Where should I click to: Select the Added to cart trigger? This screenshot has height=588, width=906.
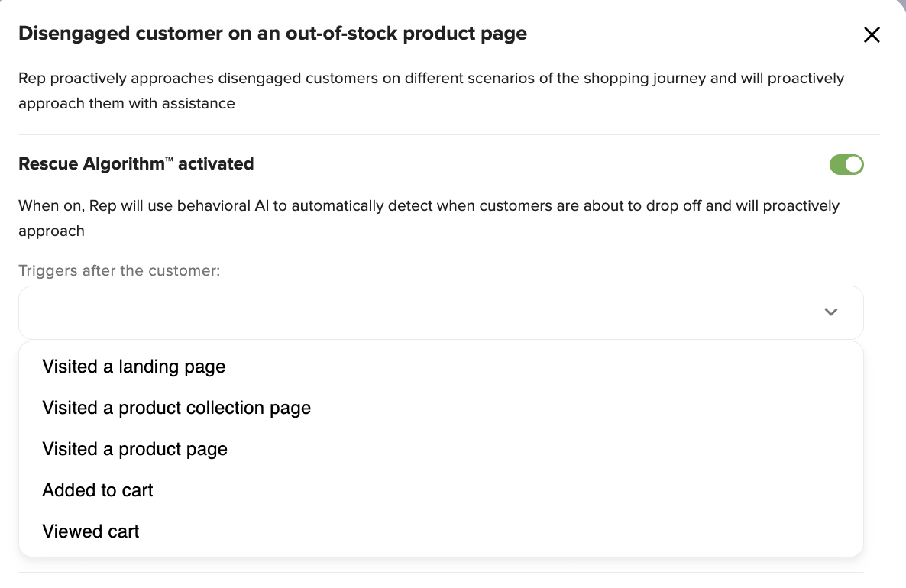coord(441,490)
